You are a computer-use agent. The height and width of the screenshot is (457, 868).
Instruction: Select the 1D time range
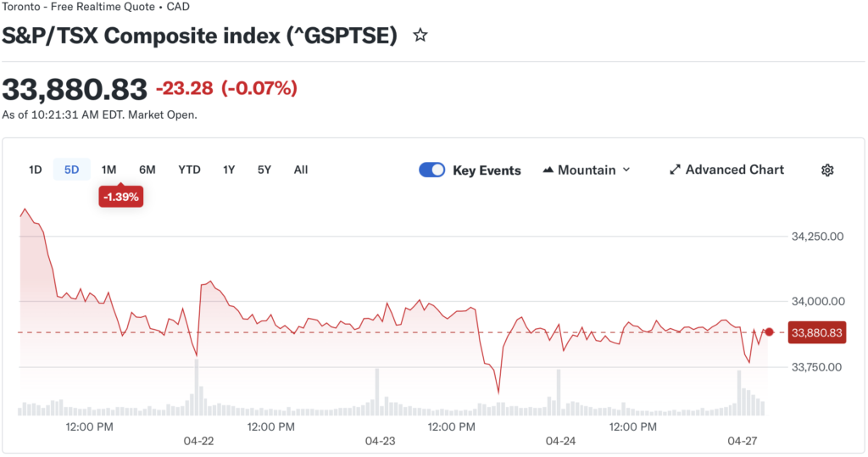36,170
